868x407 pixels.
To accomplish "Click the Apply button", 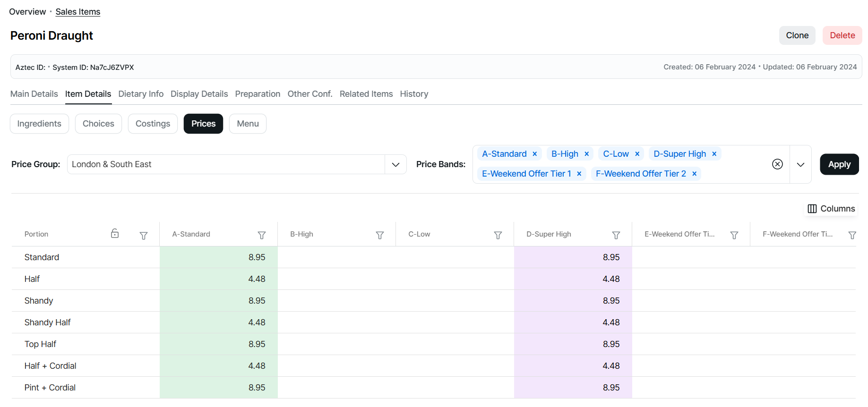I will (x=839, y=164).
